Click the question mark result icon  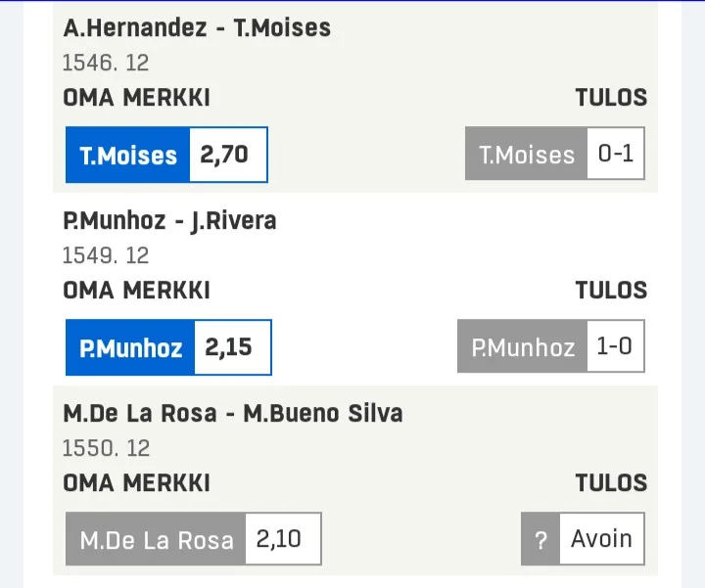540,539
